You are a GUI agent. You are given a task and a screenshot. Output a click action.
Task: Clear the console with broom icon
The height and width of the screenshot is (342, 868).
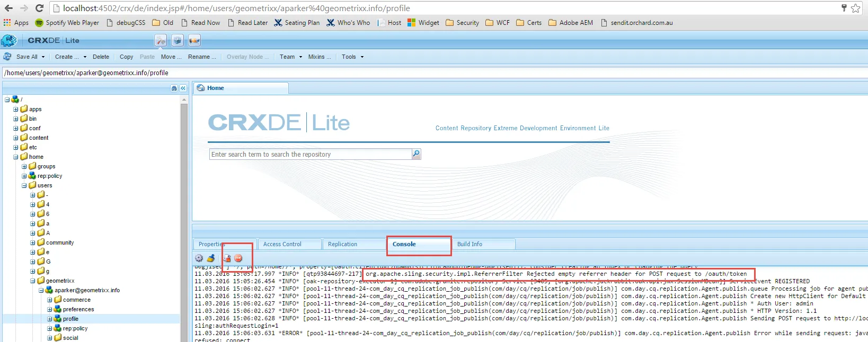(x=211, y=258)
